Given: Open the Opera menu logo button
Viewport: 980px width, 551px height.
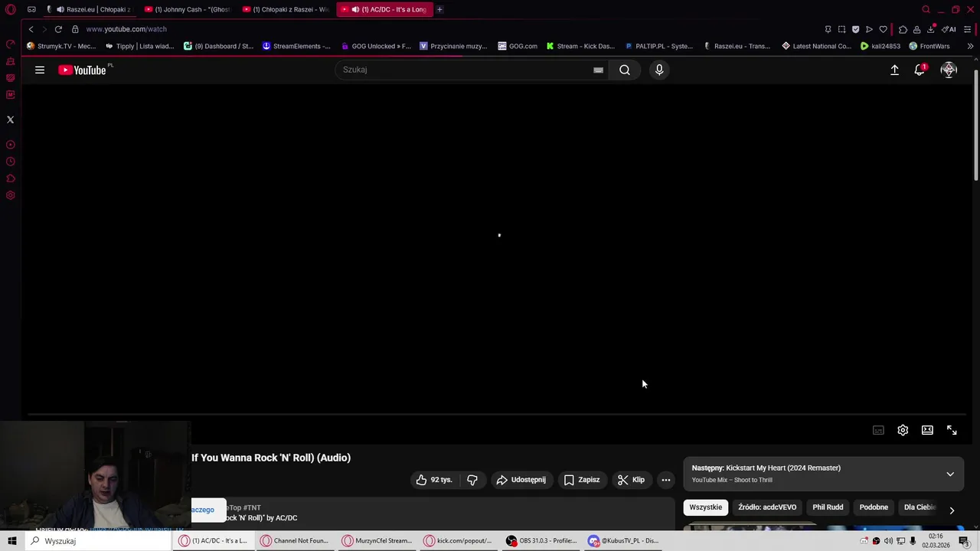Looking at the screenshot, I should coord(11,9).
